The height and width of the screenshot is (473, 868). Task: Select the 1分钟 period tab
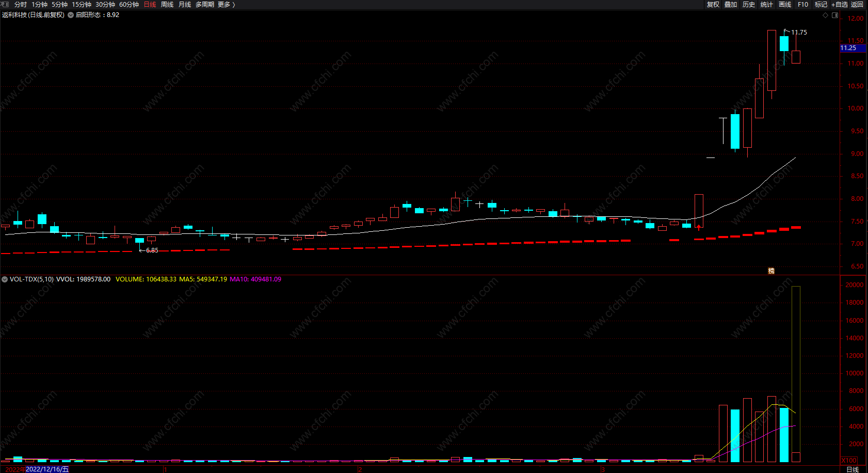39,4
